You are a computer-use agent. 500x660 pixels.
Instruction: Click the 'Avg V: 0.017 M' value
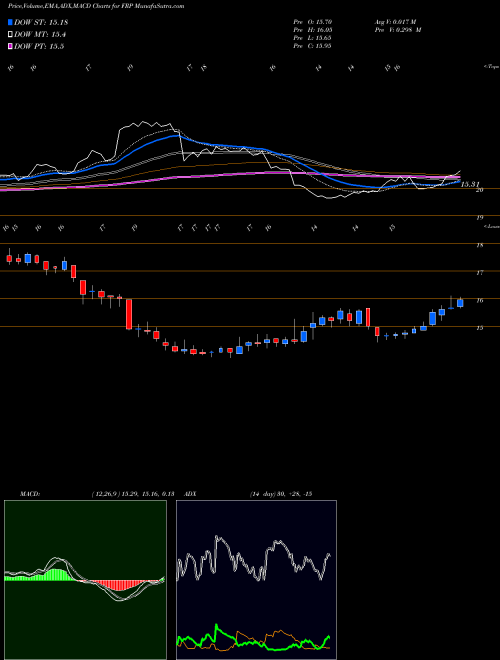[395, 22]
